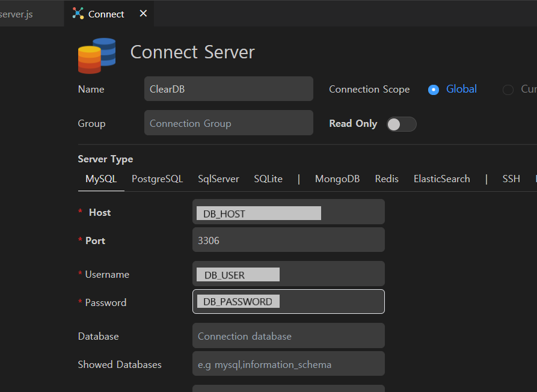The width and height of the screenshot is (537, 392).
Task: Select the PostgreSQL server type tab
Action: [x=157, y=179]
